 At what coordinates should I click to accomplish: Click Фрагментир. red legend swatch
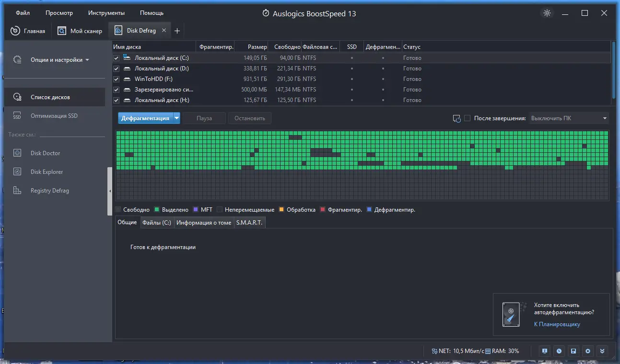(x=323, y=210)
